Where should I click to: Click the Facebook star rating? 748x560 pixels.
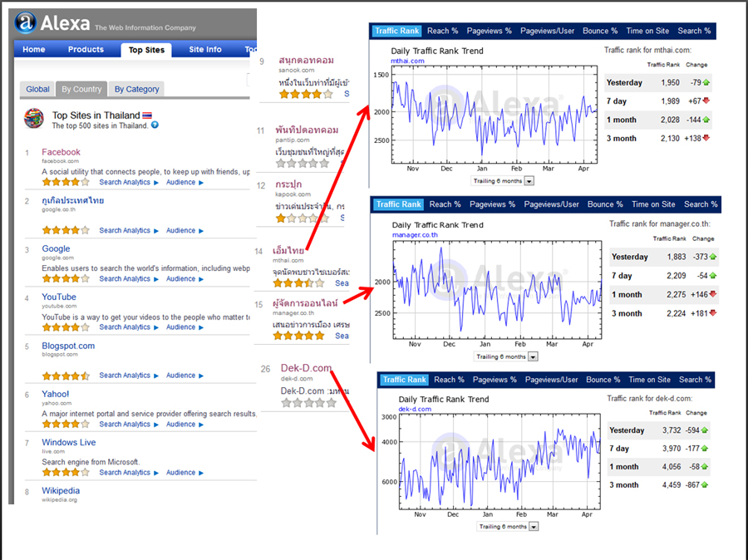tap(66, 182)
